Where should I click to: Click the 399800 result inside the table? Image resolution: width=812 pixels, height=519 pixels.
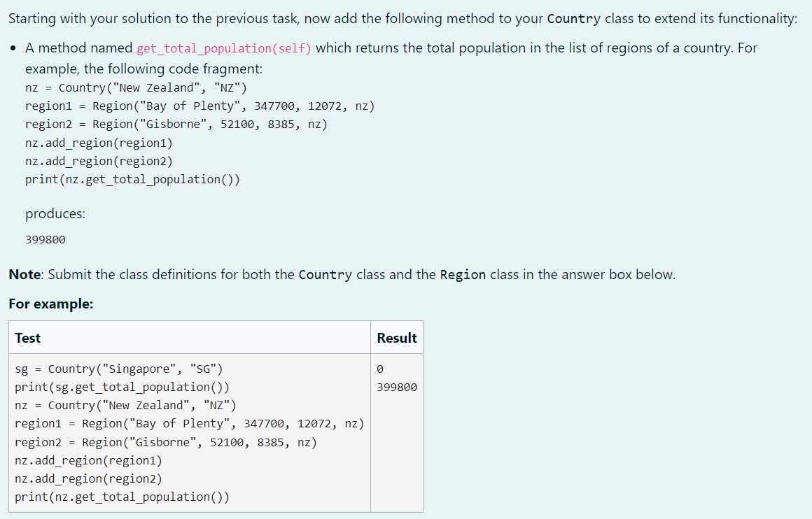click(396, 387)
